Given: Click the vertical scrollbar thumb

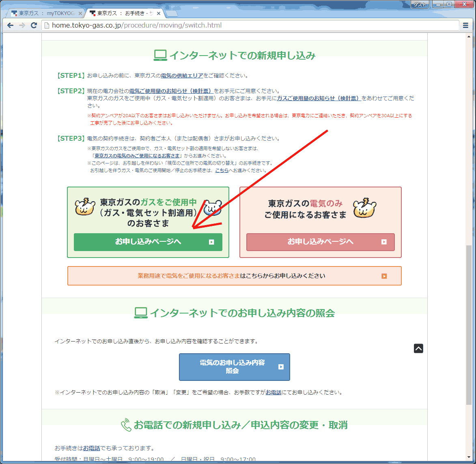Looking at the screenshot, I should coord(469,325).
